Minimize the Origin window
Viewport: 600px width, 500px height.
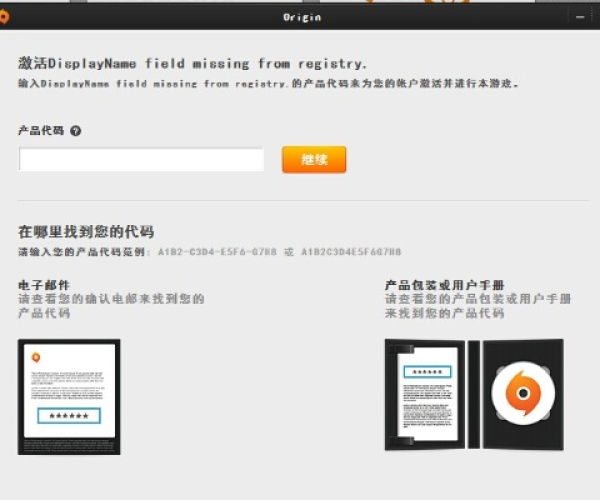pos(580,17)
